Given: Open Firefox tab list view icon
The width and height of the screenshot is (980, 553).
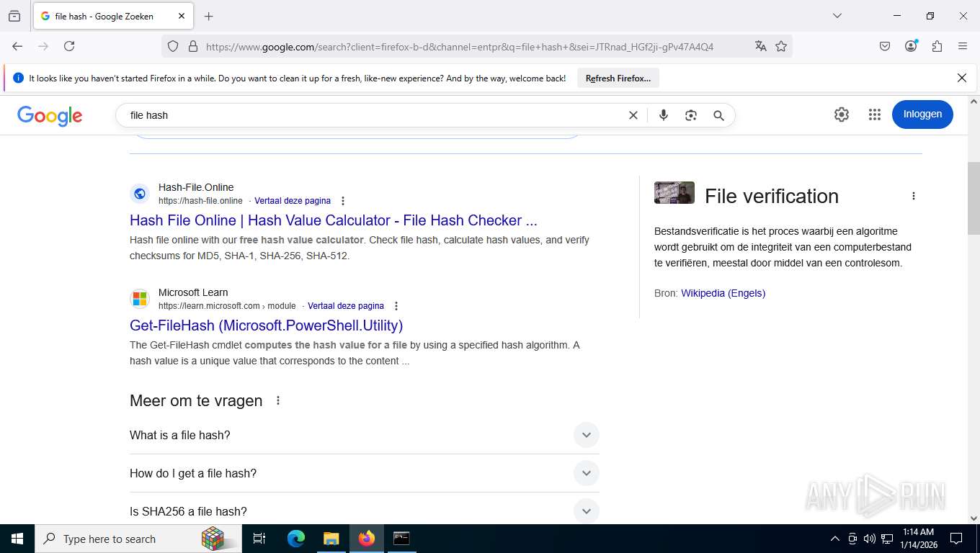Looking at the screenshot, I should pyautogui.click(x=14, y=16).
